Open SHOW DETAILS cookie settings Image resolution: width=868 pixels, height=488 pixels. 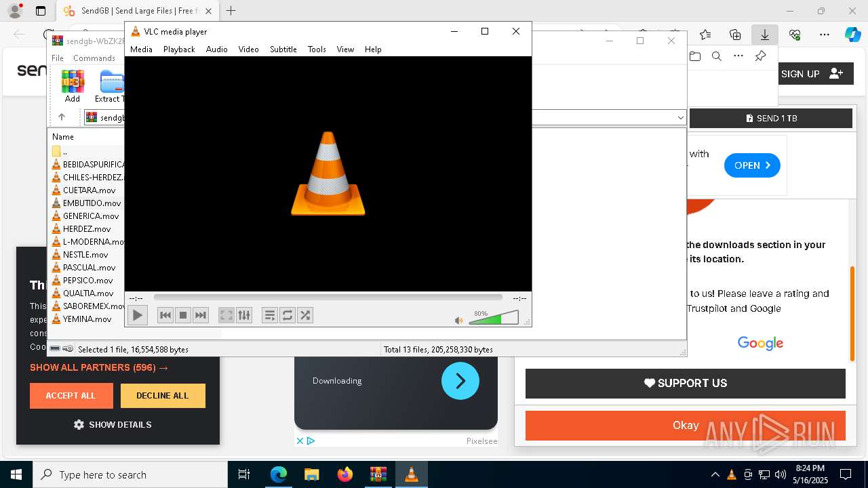pos(113,425)
